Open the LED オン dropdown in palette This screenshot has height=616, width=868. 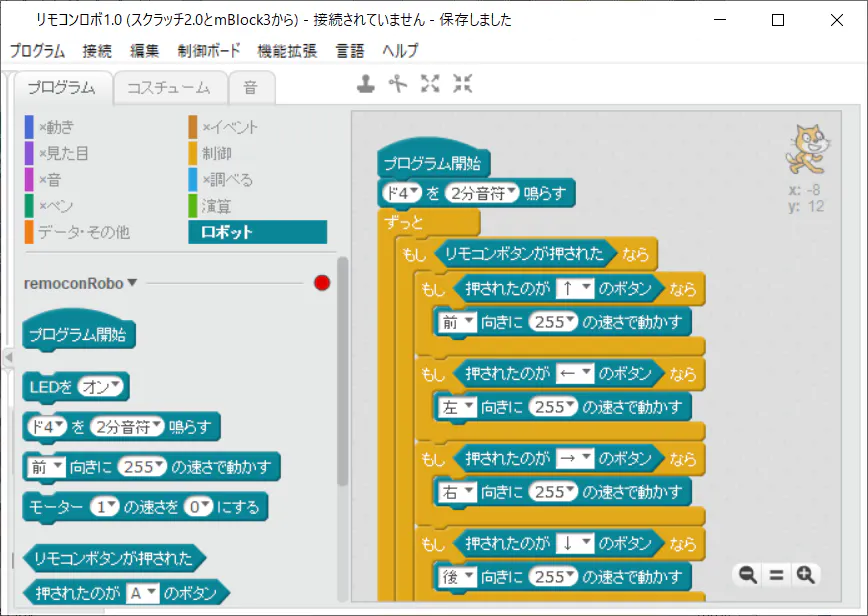click(x=105, y=387)
